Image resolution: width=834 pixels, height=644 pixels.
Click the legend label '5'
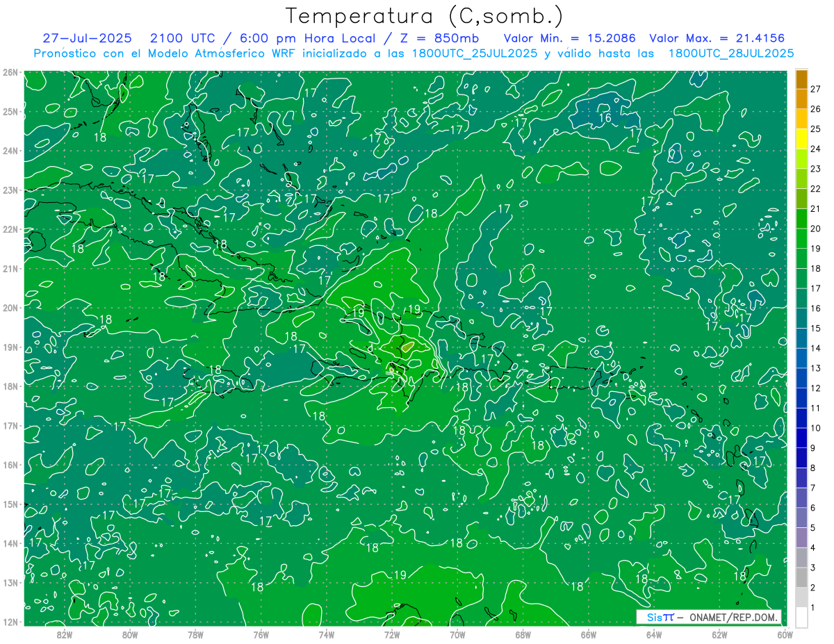(x=813, y=528)
